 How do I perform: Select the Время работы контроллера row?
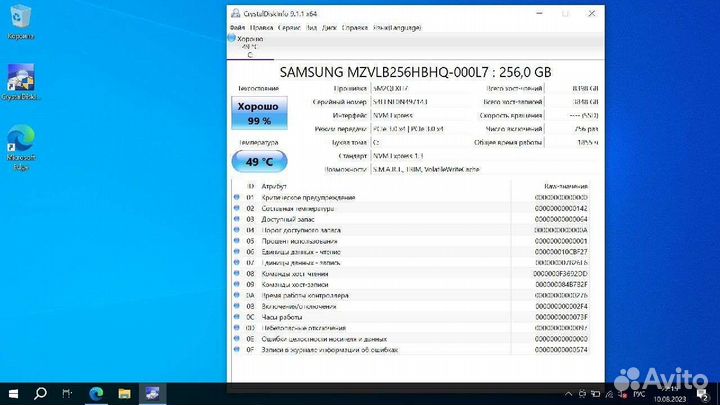click(411, 295)
